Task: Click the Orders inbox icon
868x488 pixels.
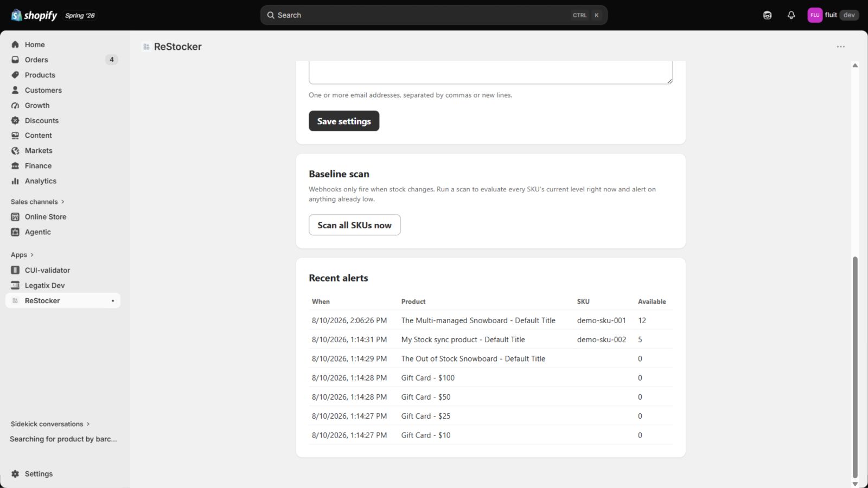Action: pyautogui.click(x=15, y=60)
